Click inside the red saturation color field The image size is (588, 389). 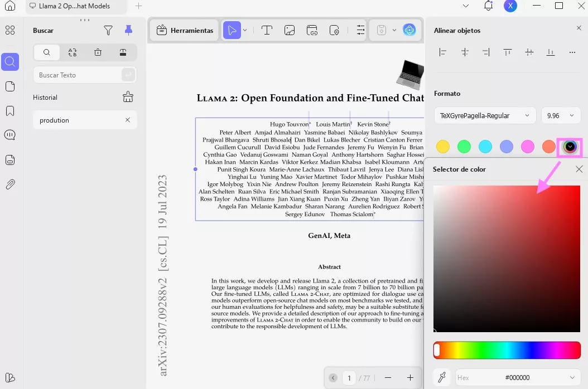pyautogui.click(x=507, y=259)
